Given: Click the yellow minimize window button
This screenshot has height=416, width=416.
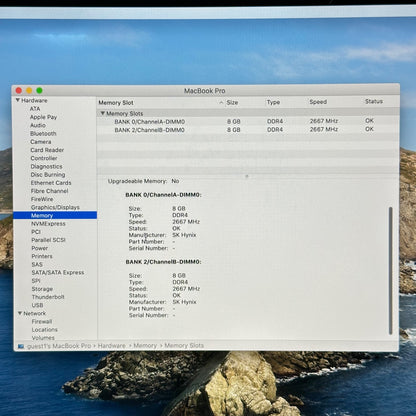Looking at the screenshot, I should point(29,90).
